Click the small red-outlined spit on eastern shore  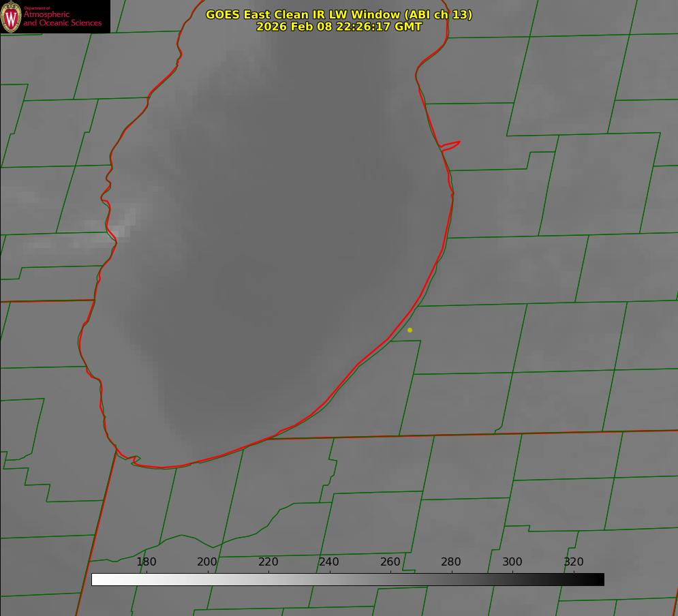click(450, 145)
